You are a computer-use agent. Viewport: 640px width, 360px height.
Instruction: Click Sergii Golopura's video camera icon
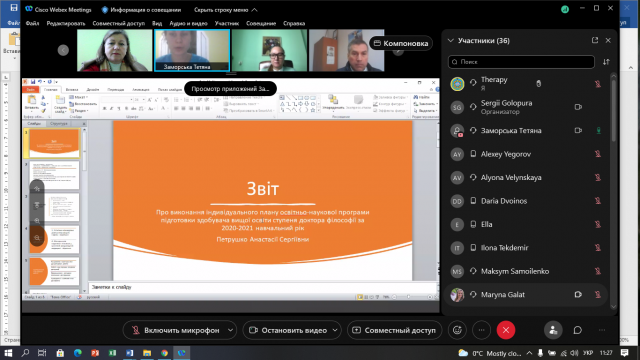click(x=578, y=107)
